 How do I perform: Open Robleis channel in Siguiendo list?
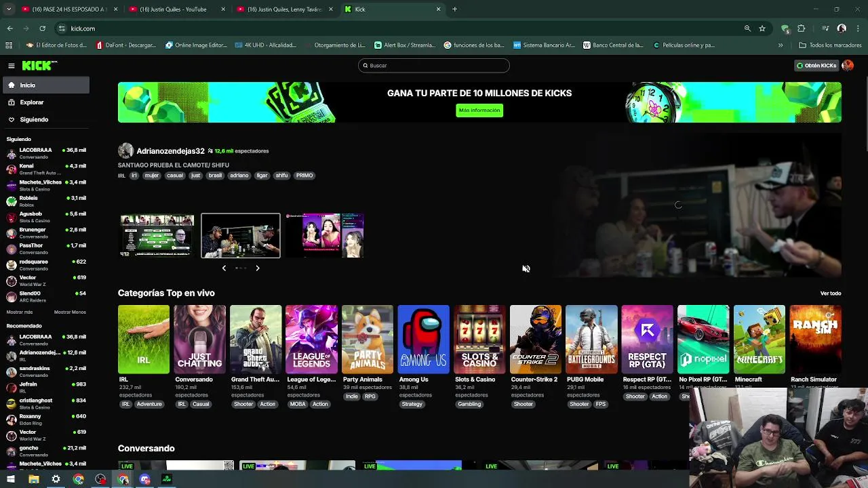(x=45, y=201)
